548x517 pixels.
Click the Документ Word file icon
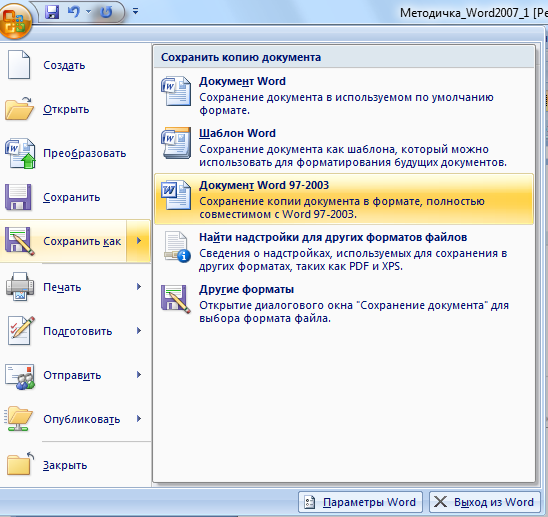tap(176, 91)
